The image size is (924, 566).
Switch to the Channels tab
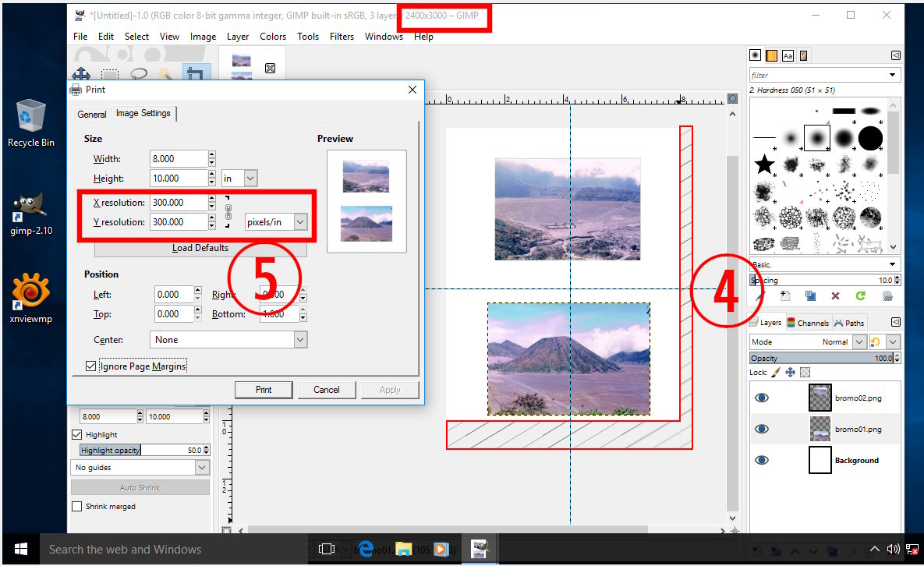coord(808,323)
